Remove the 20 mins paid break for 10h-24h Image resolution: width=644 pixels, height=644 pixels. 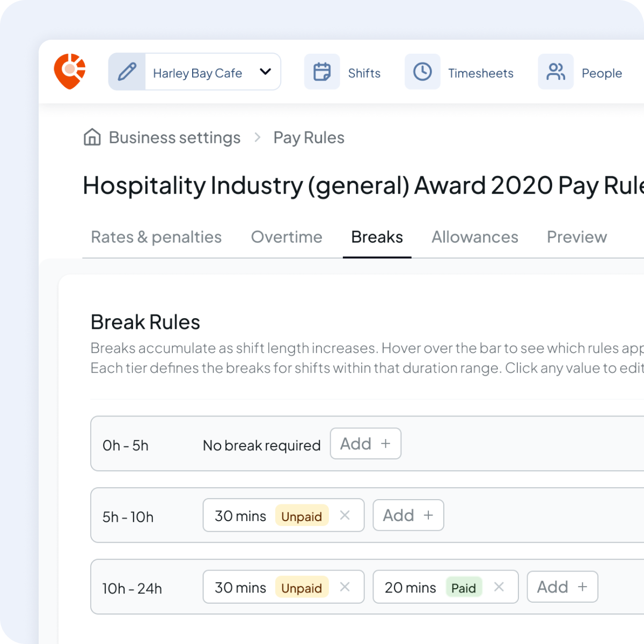(x=499, y=587)
